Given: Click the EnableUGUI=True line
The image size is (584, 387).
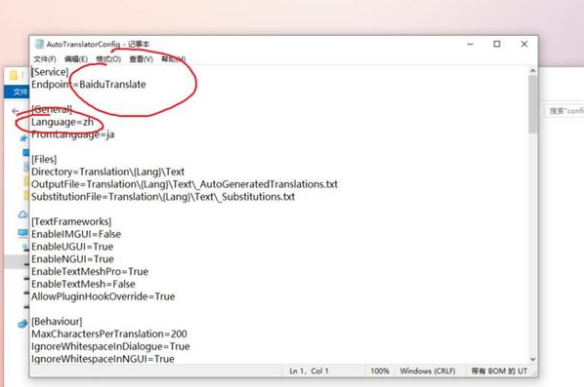Looking at the screenshot, I should 72,247.
